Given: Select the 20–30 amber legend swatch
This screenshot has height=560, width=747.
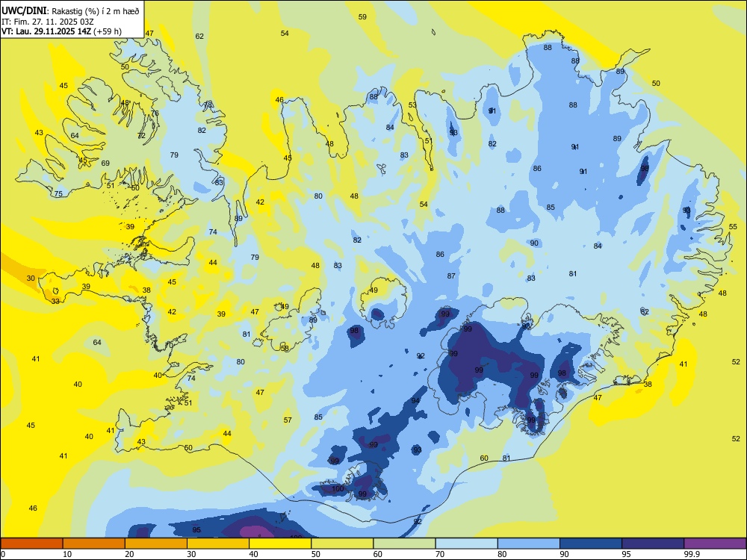Looking at the screenshot, I should (x=156, y=544).
